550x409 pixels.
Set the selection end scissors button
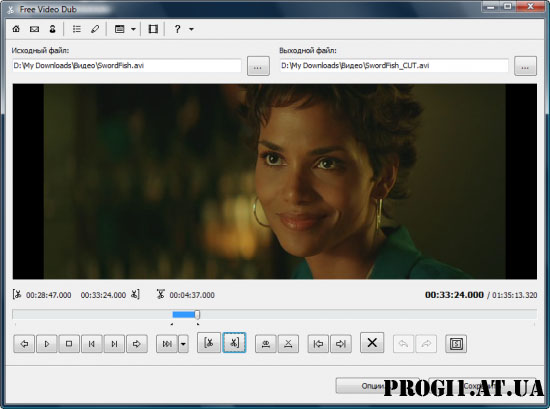[x=234, y=343]
